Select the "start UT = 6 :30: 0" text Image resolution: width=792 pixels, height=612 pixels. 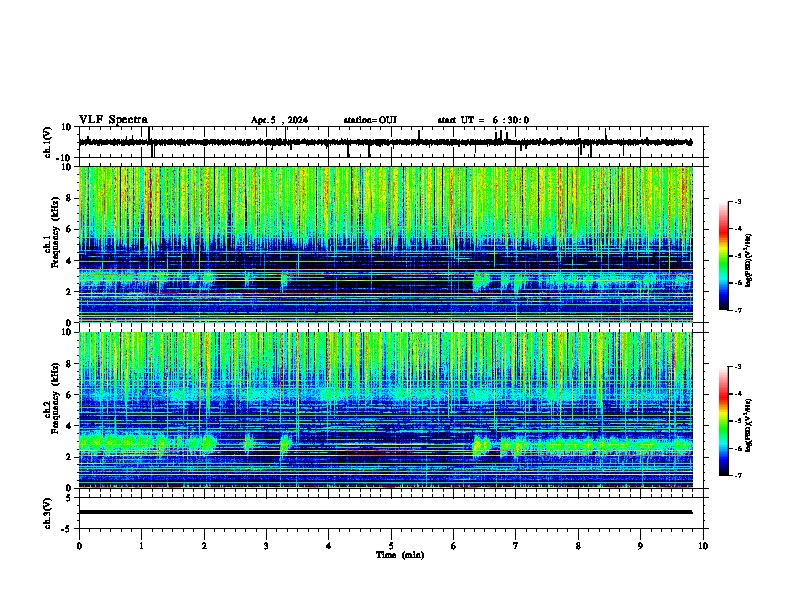(483, 120)
